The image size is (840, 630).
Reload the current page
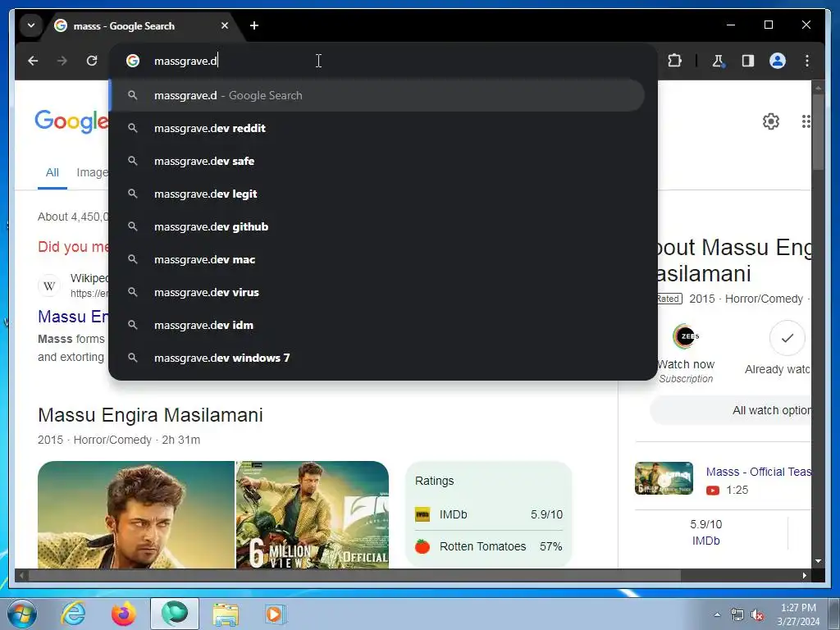coord(92,61)
